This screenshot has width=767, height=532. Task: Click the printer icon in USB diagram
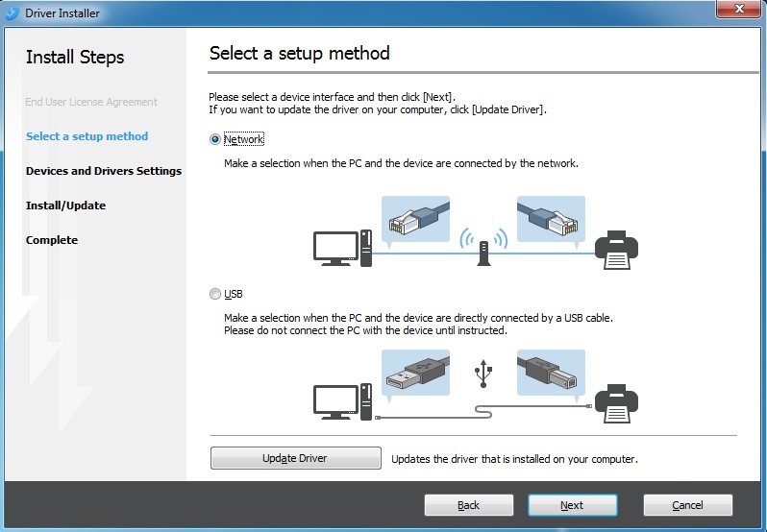(x=616, y=403)
